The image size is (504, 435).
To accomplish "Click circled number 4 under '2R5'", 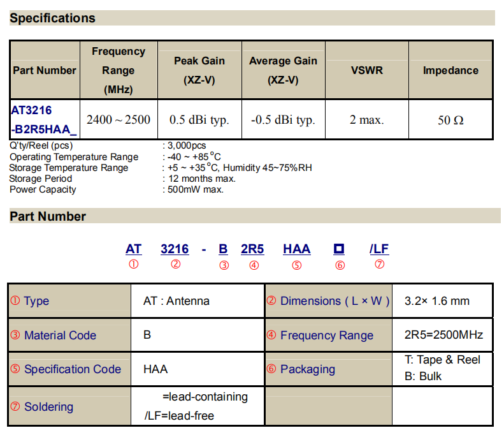I will pyautogui.click(x=254, y=265).
